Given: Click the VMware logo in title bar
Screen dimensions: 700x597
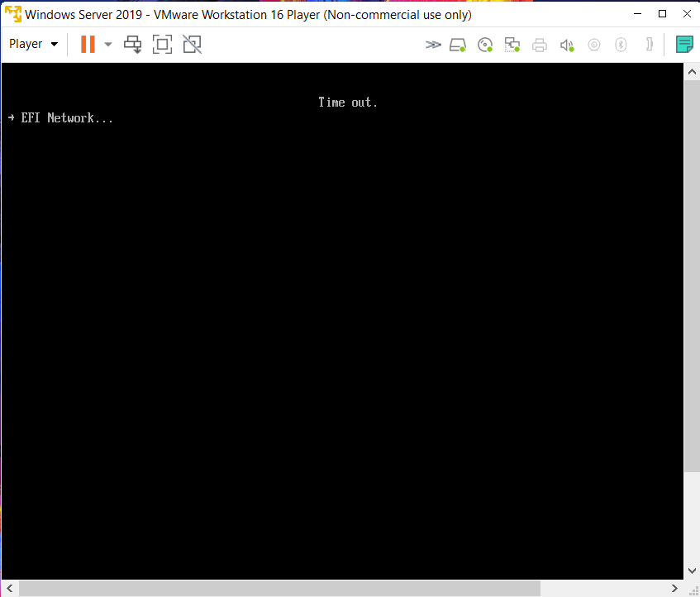Looking at the screenshot, I should click(x=13, y=15).
